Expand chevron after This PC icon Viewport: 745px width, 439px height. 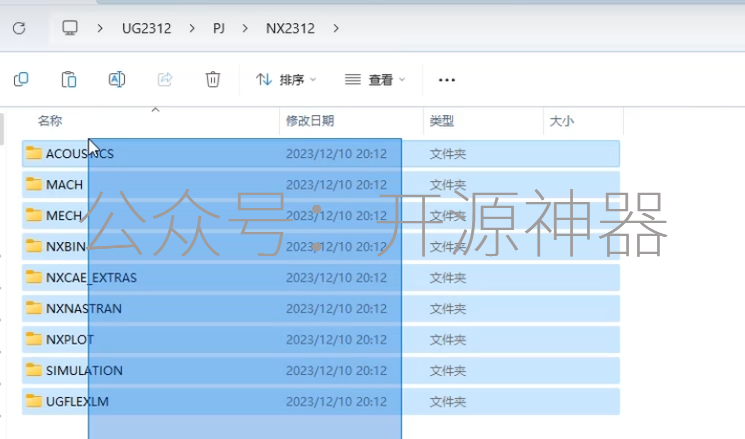pyautogui.click(x=100, y=29)
